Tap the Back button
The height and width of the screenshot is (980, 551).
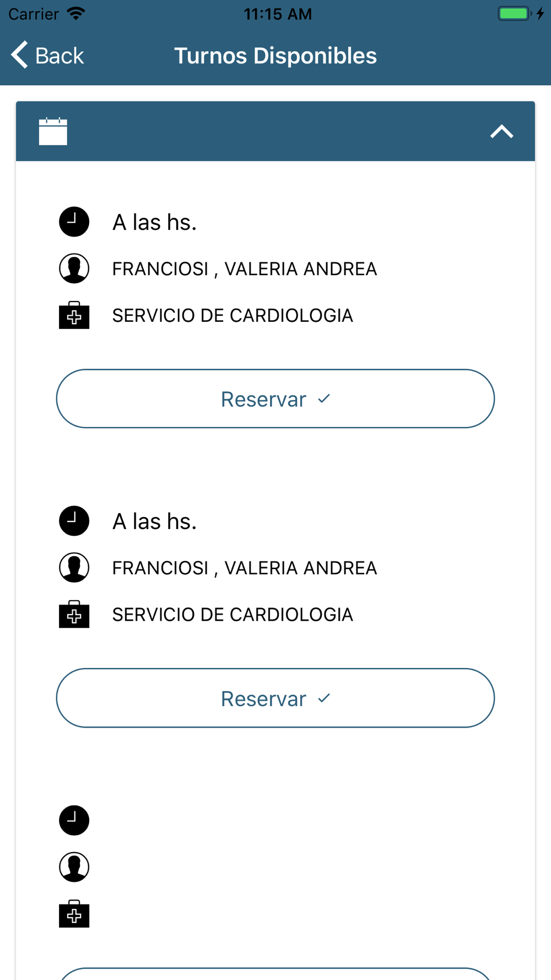click(x=47, y=55)
